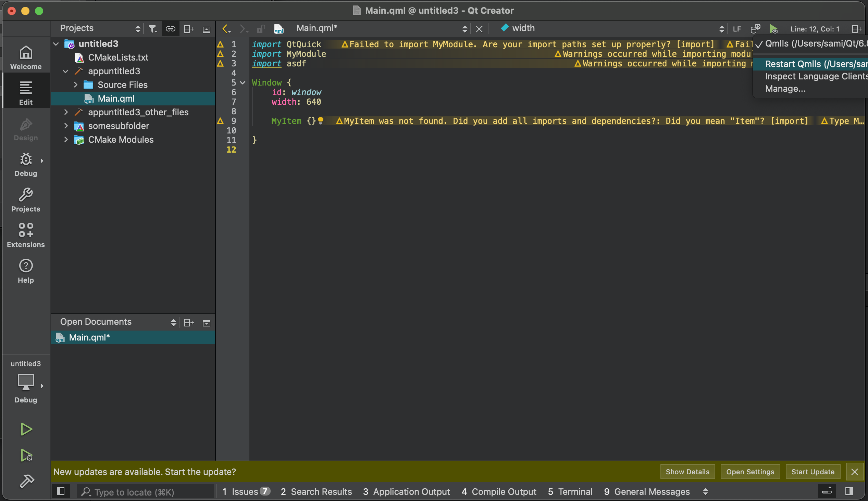Collapse the appuntitled3 tree node
Viewport: 868px width, 501px height.
[66, 71]
